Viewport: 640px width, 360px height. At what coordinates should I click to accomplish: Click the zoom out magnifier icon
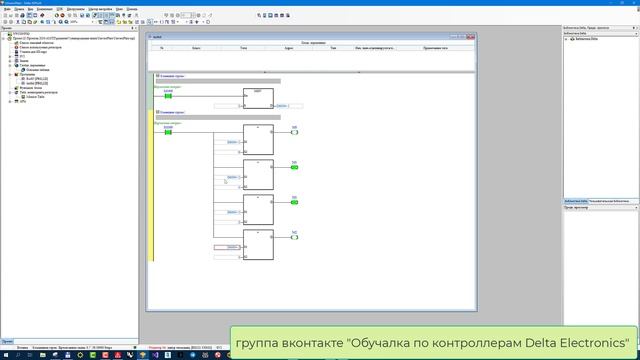click(x=66, y=22)
